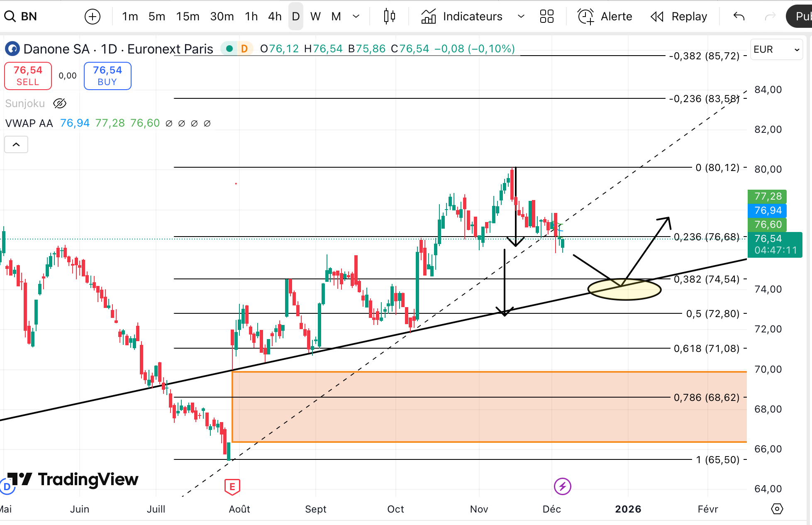Select the weekly W timeframe

click(x=315, y=17)
